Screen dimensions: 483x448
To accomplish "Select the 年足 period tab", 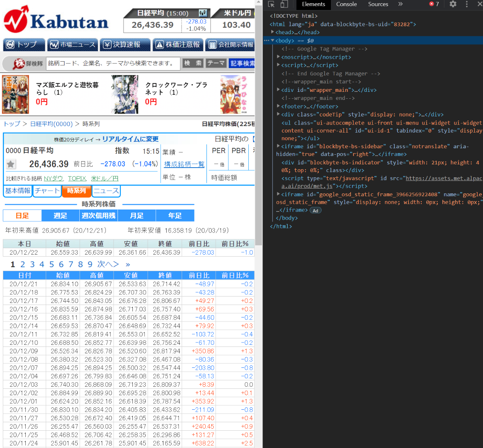I will coord(175,216).
